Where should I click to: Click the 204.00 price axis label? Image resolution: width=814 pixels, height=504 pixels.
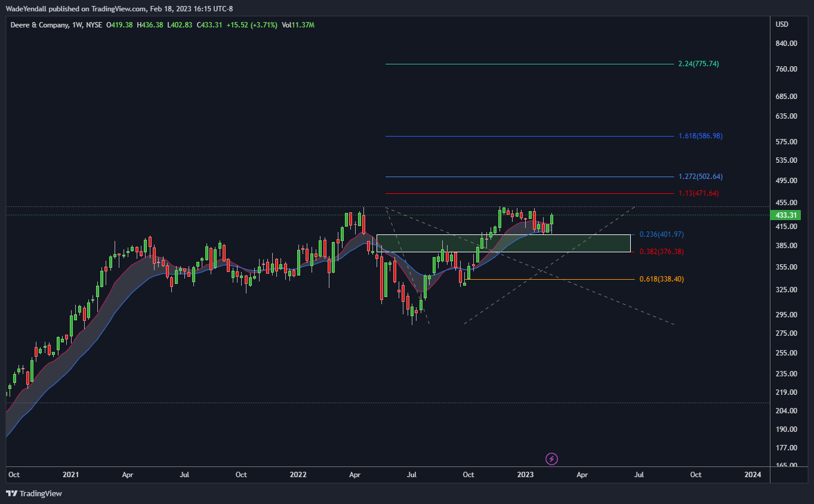tap(786, 411)
